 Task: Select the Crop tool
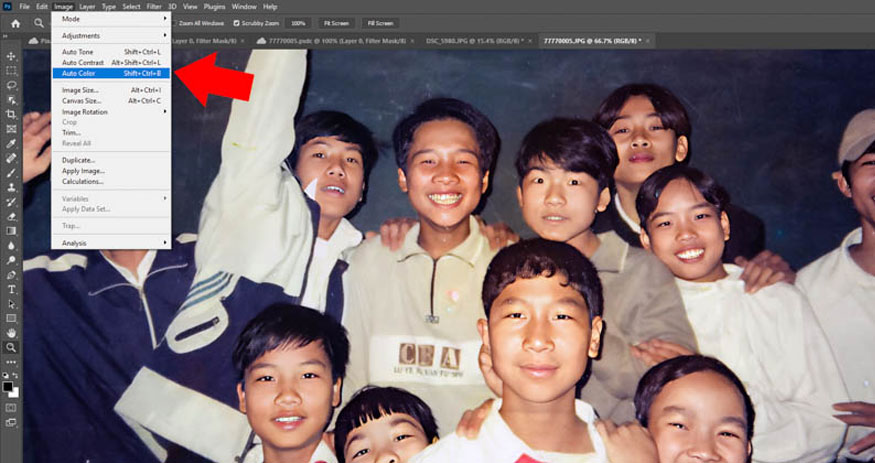[x=11, y=114]
